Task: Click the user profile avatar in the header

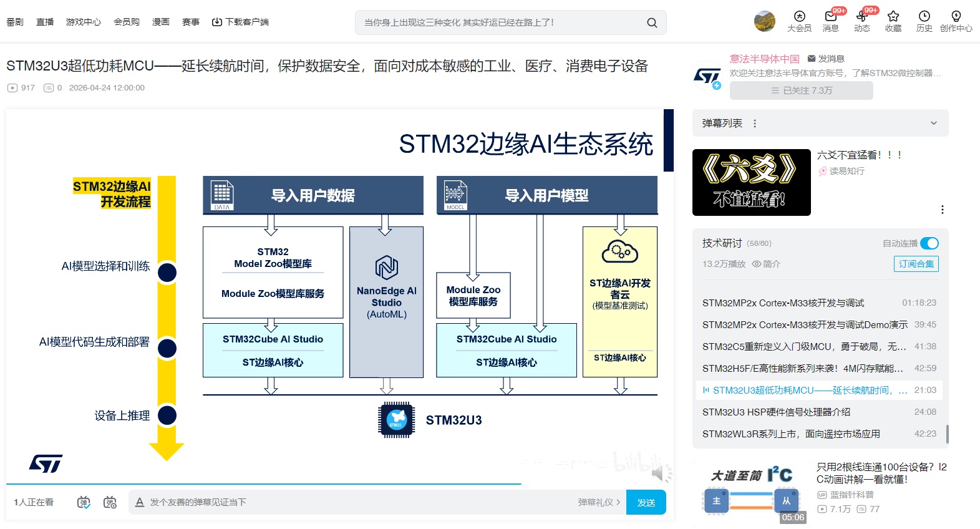Action: [x=765, y=21]
